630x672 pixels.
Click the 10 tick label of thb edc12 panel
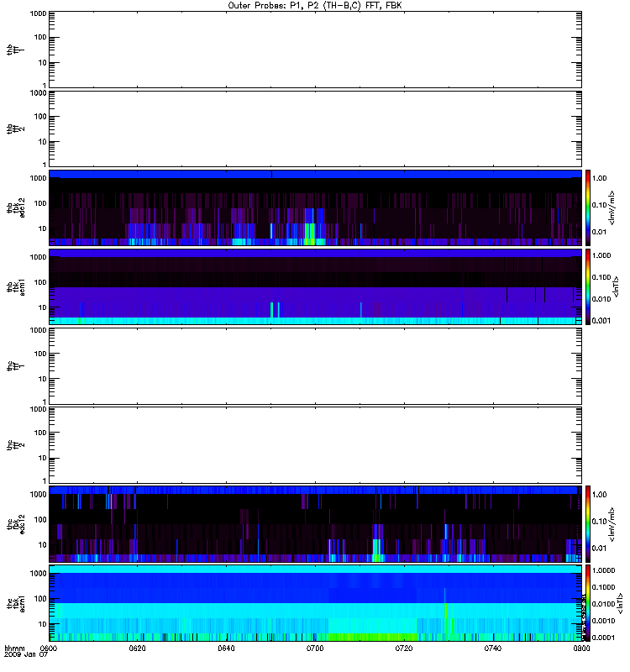coord(43,228)
